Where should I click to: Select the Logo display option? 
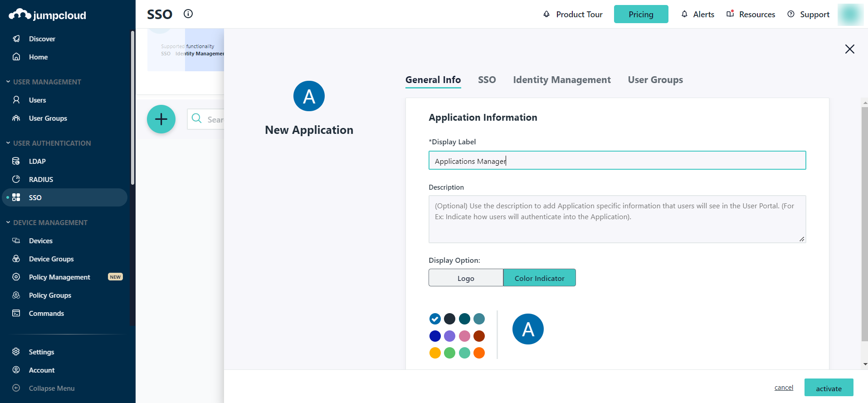click(x=466, y=278)
